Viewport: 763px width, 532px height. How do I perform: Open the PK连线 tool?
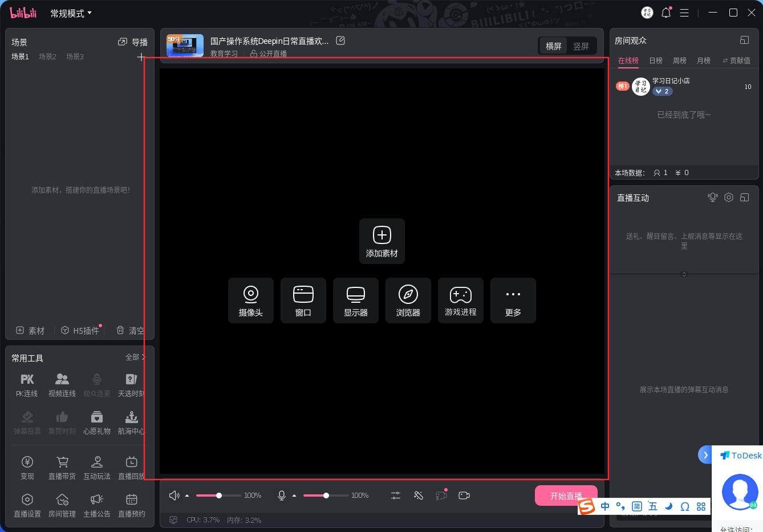coord(27,384)
